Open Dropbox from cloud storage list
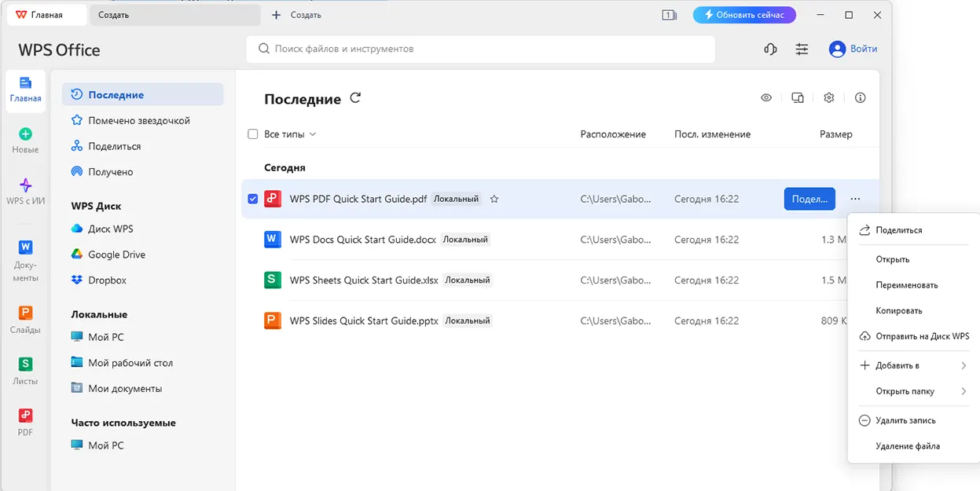This screenshot has width=980, height=491. coord(107,280)
